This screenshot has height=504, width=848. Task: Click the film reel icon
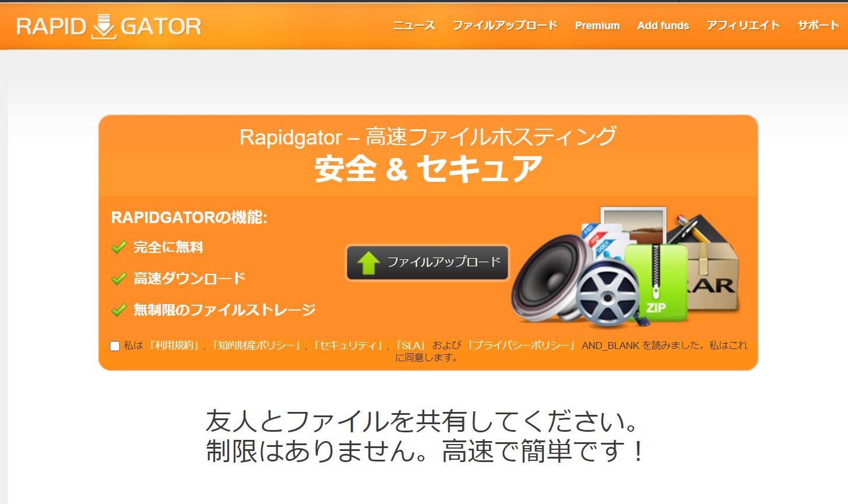click(x=607, y=293)
